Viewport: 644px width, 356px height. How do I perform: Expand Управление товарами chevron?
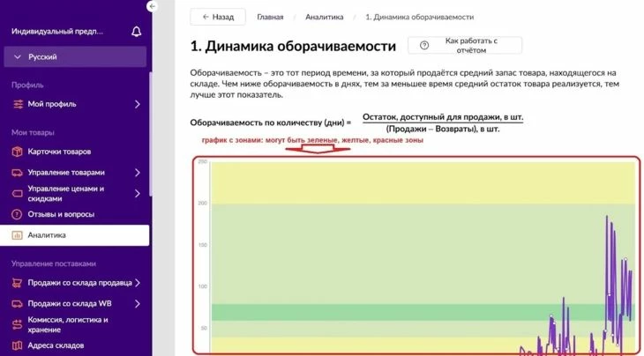pyautogui.click(x=137, y=173)
